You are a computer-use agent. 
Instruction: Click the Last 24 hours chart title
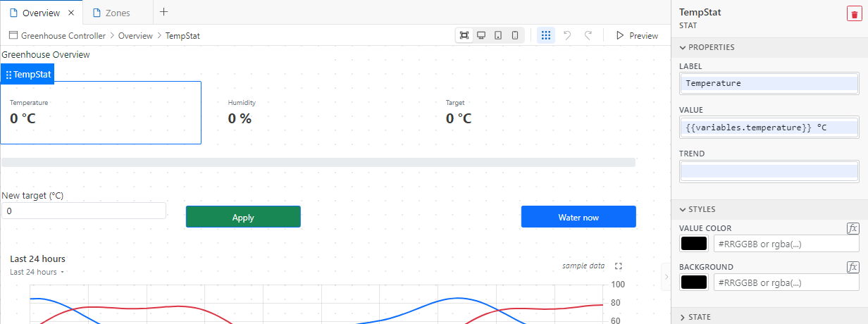point(37,258)
